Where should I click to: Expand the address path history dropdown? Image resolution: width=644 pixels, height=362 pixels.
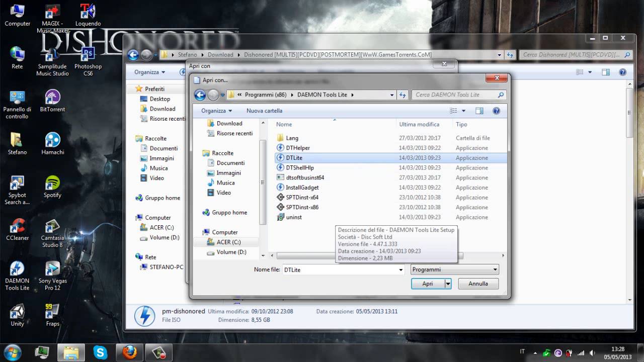(x=392, y=95)
